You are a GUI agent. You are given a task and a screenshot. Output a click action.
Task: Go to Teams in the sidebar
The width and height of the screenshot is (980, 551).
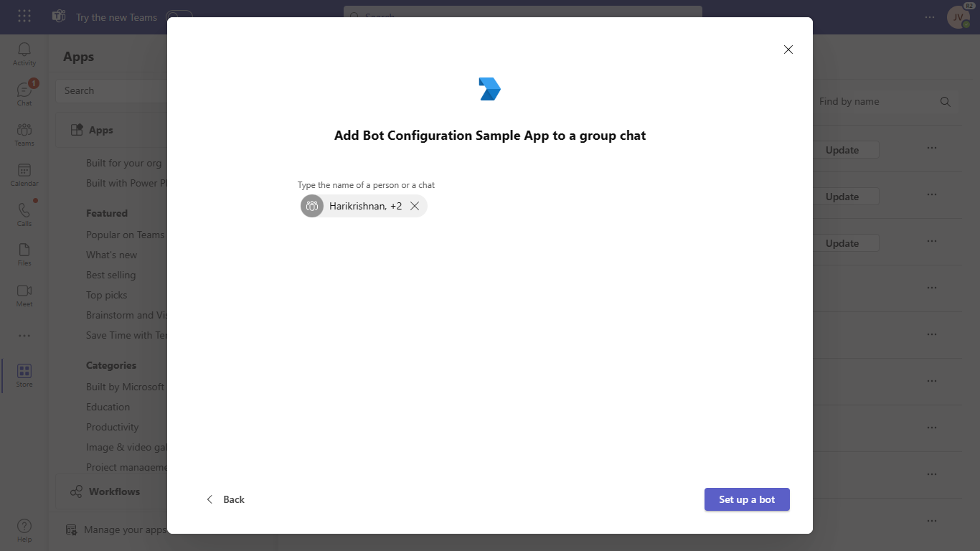tap(24, 134)
